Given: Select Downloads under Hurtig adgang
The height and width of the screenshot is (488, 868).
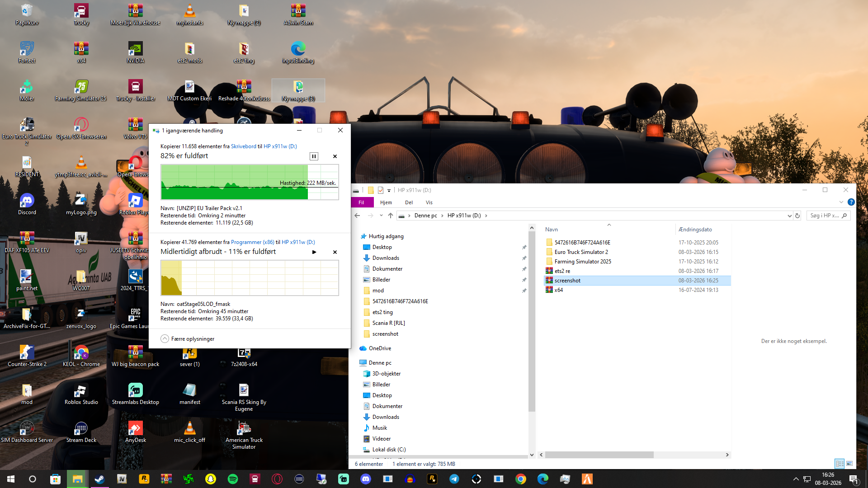Looking at the screenshot, I should 385,258.
